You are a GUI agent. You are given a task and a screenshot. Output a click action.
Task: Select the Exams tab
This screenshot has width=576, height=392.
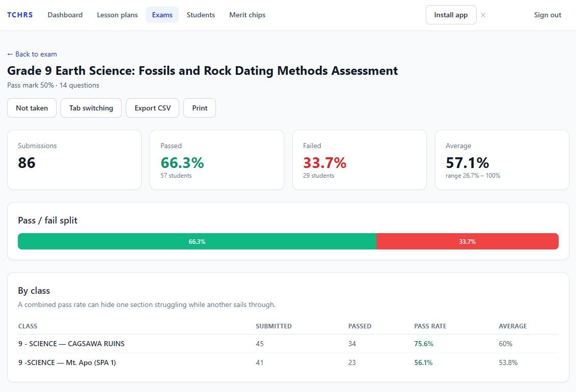162,15
